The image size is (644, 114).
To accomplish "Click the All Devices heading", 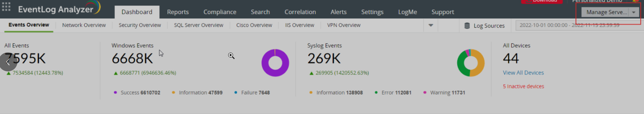I will [516, 46].
